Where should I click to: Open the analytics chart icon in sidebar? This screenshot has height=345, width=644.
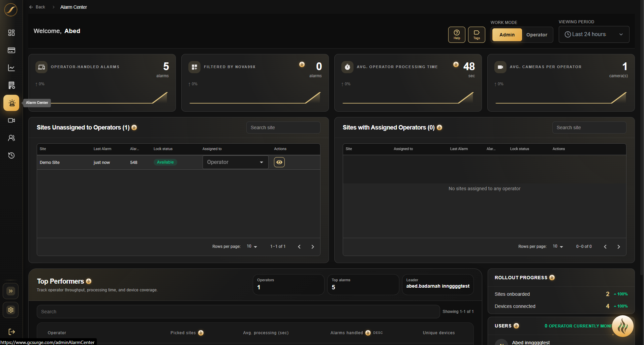11,68
